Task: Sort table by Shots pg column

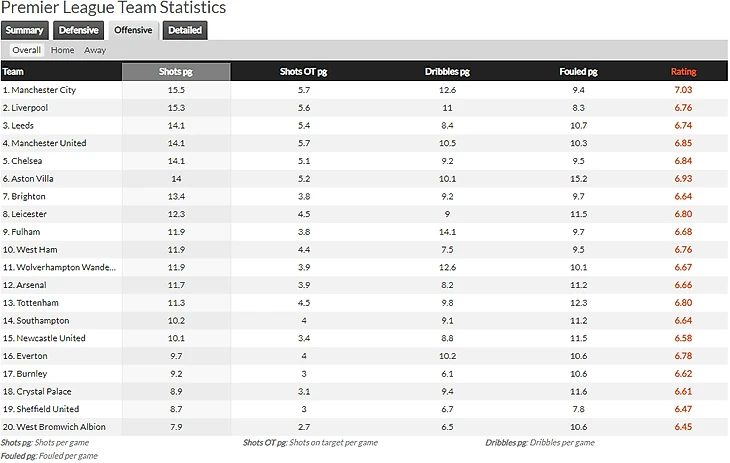Action: coord(176,72)
